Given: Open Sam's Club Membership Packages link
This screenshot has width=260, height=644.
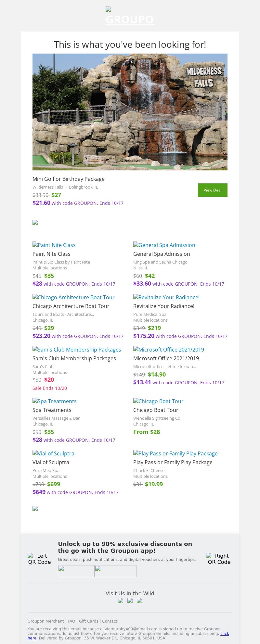Looking at the screenshot, I should 77,350.
